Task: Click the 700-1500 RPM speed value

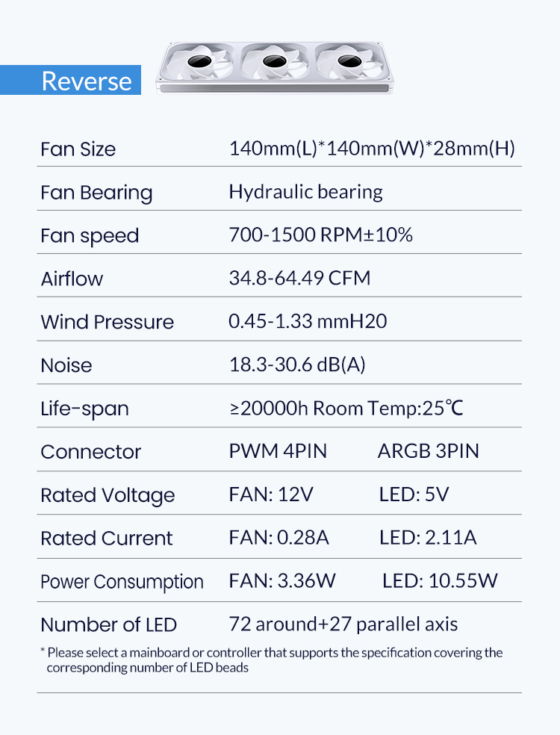Action: point(320,235)
